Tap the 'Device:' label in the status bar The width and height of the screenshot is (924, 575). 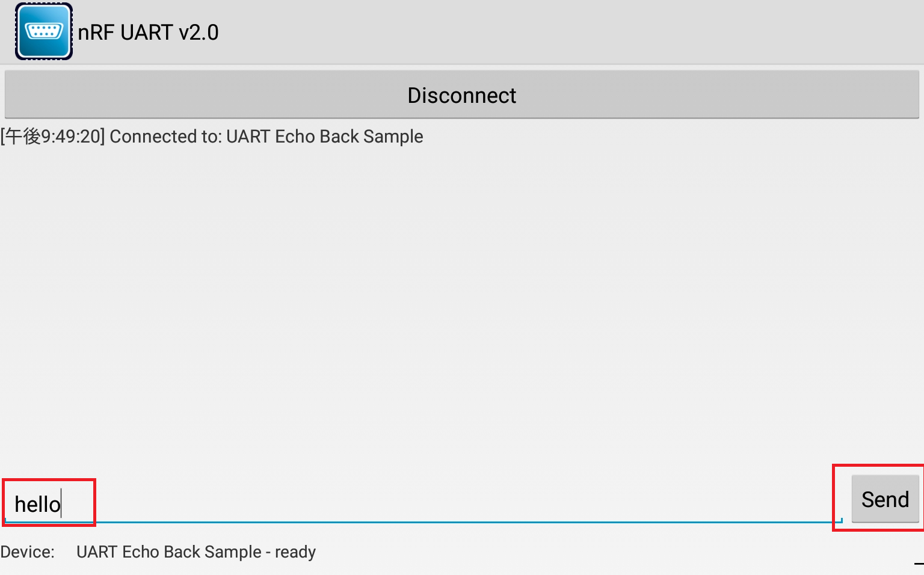tap(28, 552)
